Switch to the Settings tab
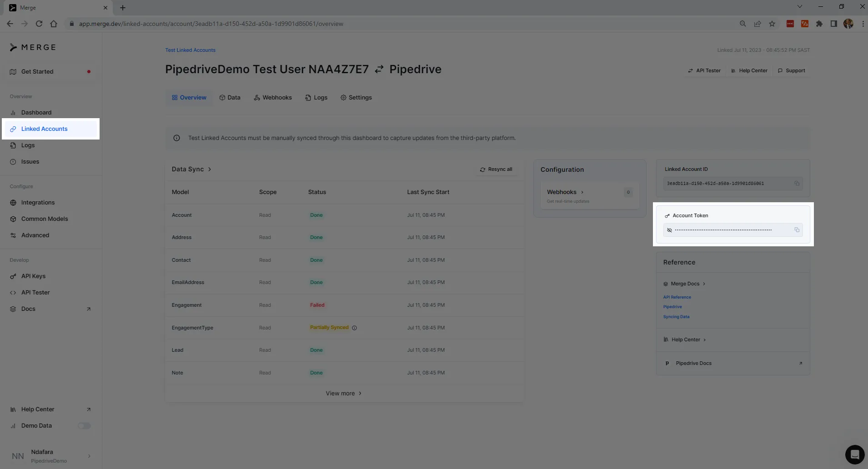This screenshot has width=868, height=469. pyautogui.click(x=356, y=97)
